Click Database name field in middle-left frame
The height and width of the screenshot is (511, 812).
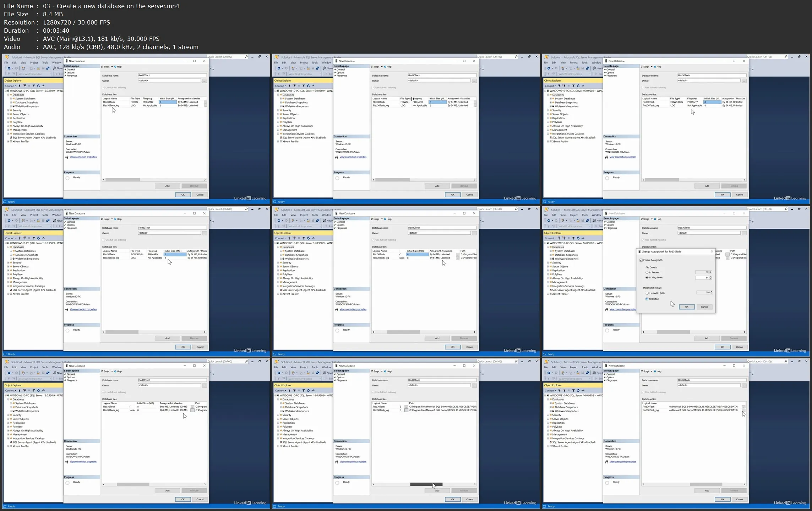[172, 228]
